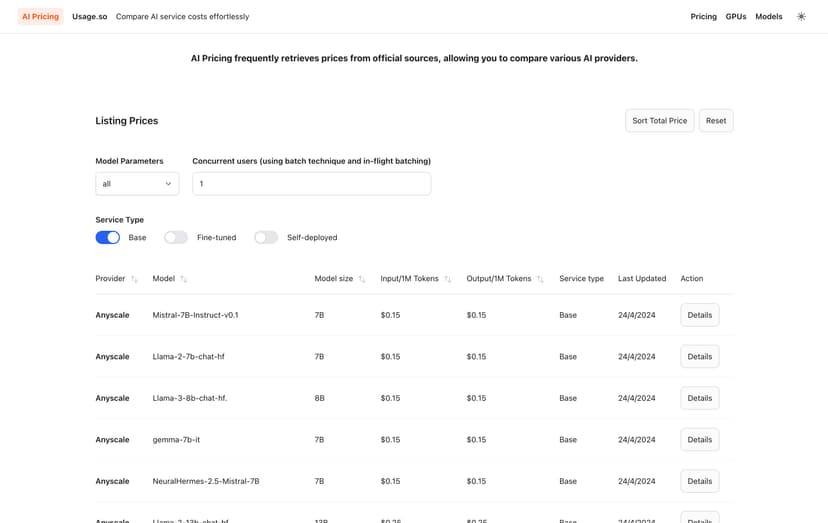Image resolution: width=828 pixels, height=523 pixels.
Task: Open Details for Mistral-7B-Instruct-v0.1
Action: (700, 315)
